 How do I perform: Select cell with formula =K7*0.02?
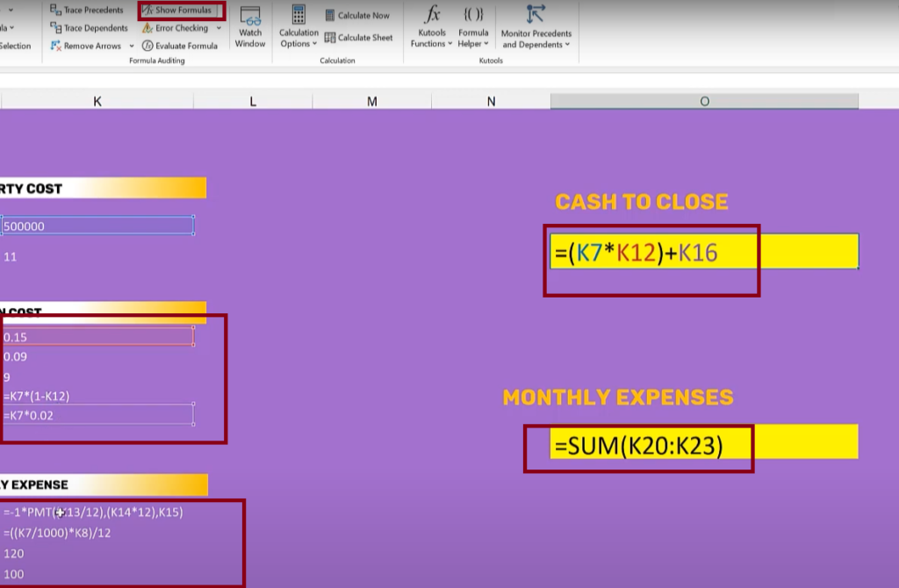click(97, 415)
